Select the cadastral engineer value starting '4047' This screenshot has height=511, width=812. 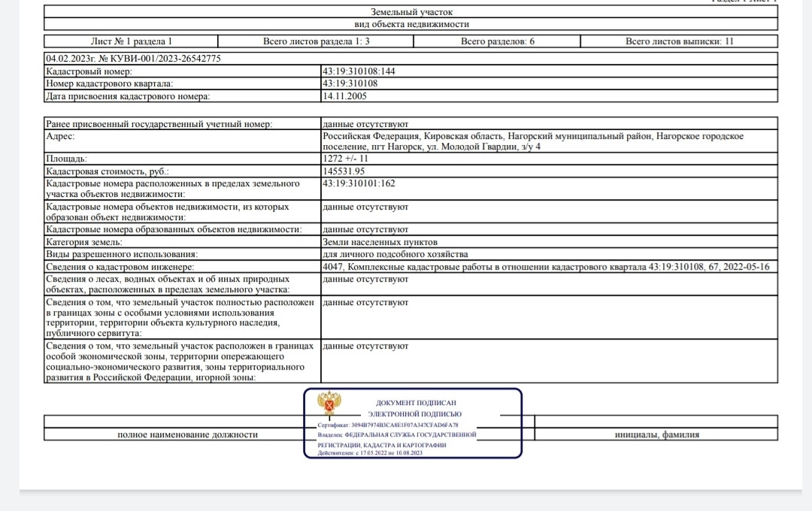tap(546, 268)
